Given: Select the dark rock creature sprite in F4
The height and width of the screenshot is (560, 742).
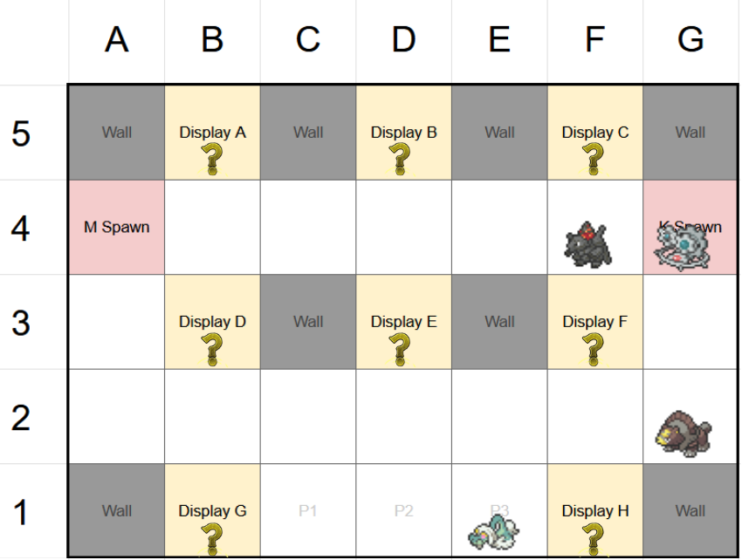Looking at the screenshot, I should point(587,244).
